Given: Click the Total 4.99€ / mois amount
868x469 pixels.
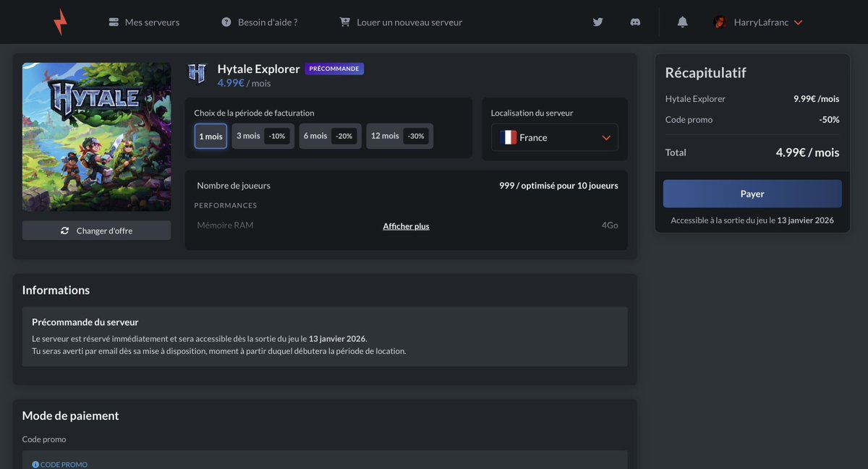Looking at the screenshot, I should point(807,152).
